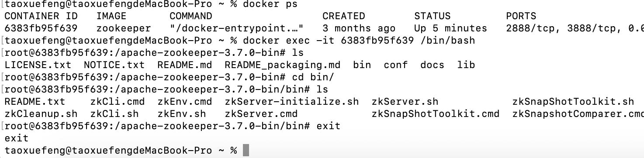
Task: Click the terminal cursor block at prompt
Action: [x=246, y=151]
